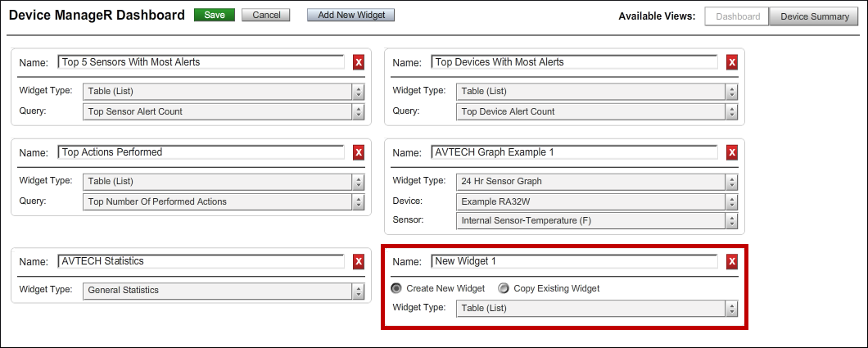The image size is (868, 348).
Task: Expand the 24 Hr Sensor Graph type dropdown
Action: click(596, 181)
